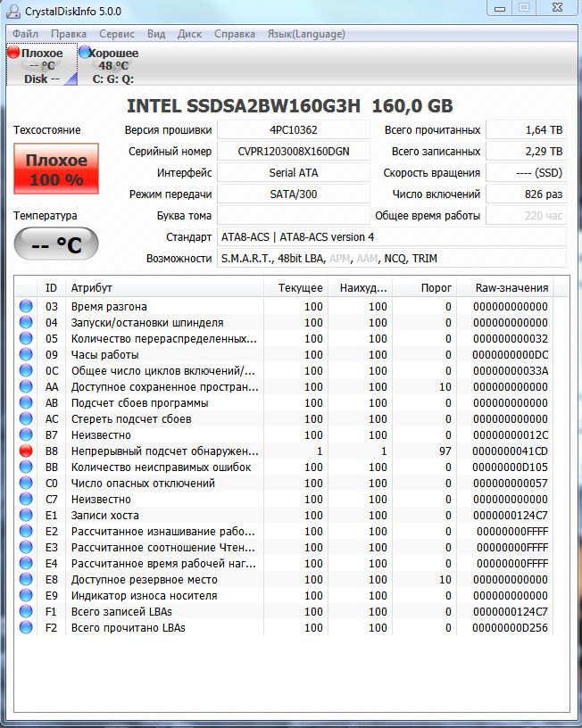Minimize the CrystalDiskInfo window
The image size is (582, 728).
[500, 8]
